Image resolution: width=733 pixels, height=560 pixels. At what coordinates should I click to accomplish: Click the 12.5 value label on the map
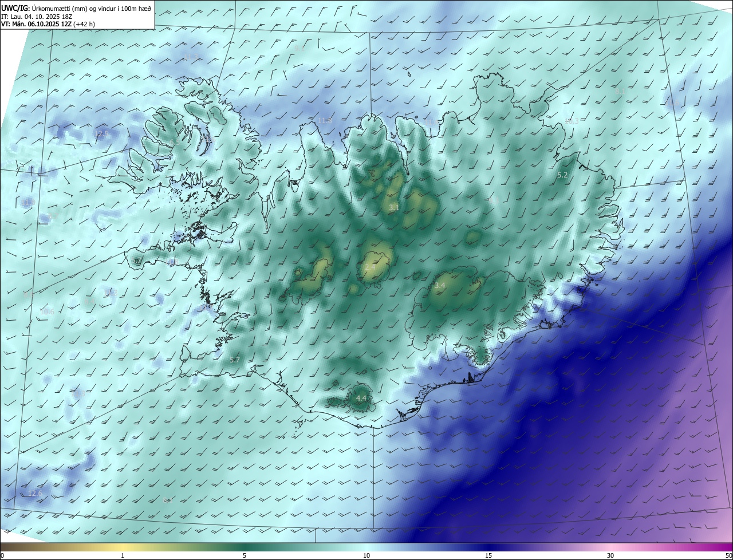pos(101,133)
